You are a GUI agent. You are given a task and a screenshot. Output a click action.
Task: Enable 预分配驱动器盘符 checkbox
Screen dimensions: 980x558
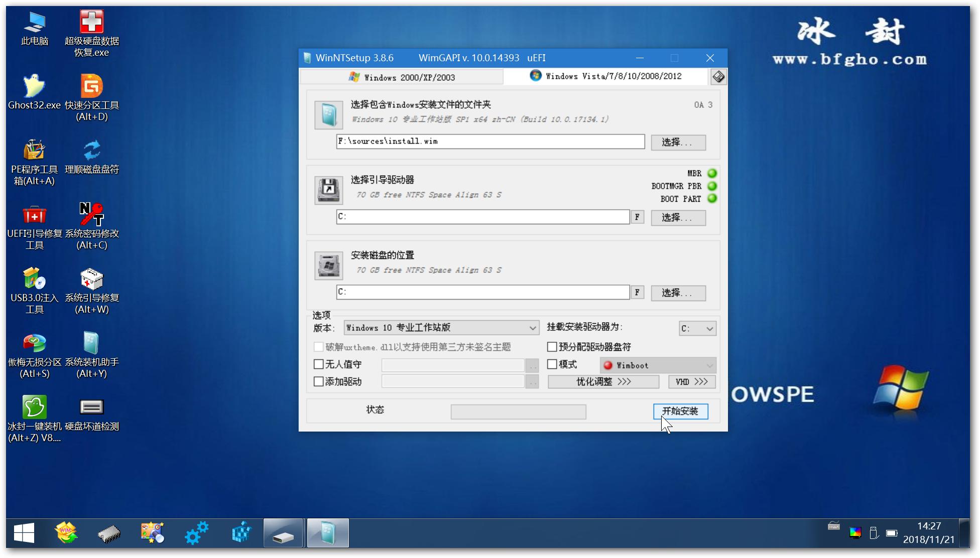click(551, 347)
